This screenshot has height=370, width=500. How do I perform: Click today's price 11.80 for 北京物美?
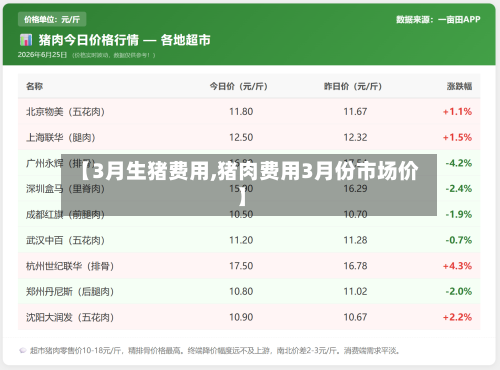tap(241, 112)
